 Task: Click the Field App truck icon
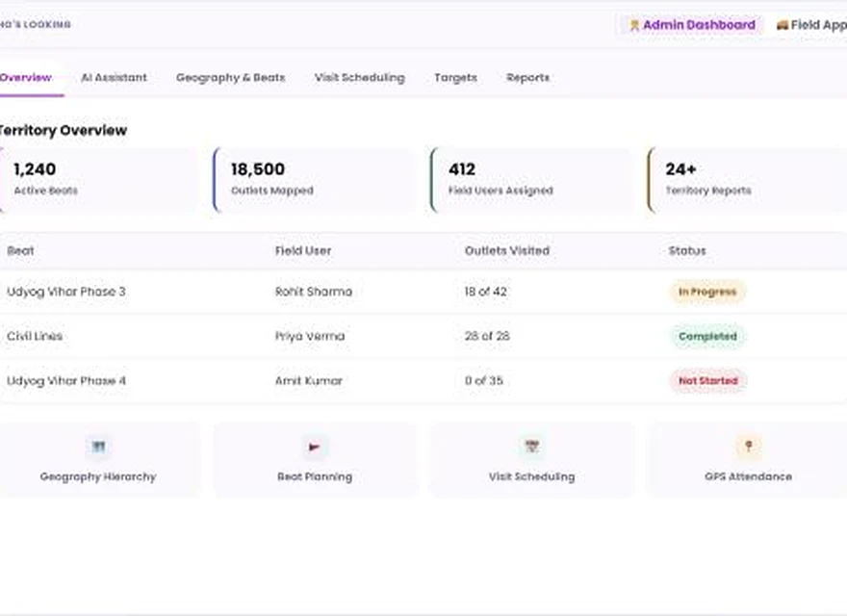click(782, 25)
